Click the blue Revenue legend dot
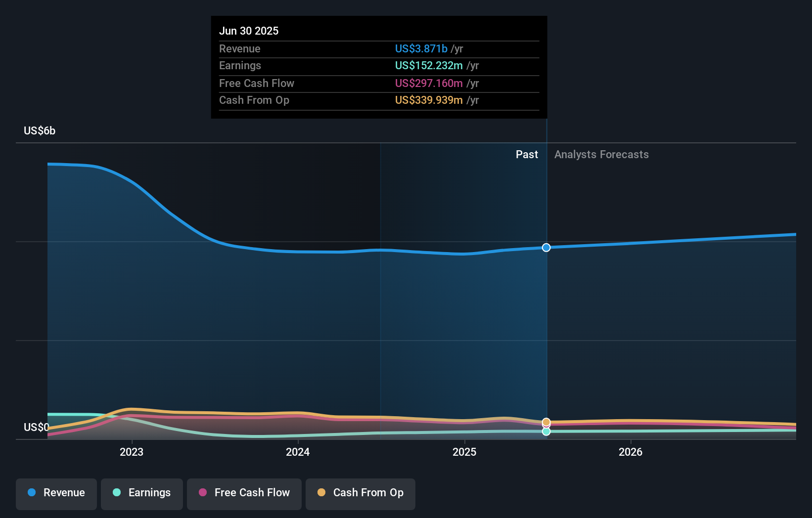 pos(31,493)
